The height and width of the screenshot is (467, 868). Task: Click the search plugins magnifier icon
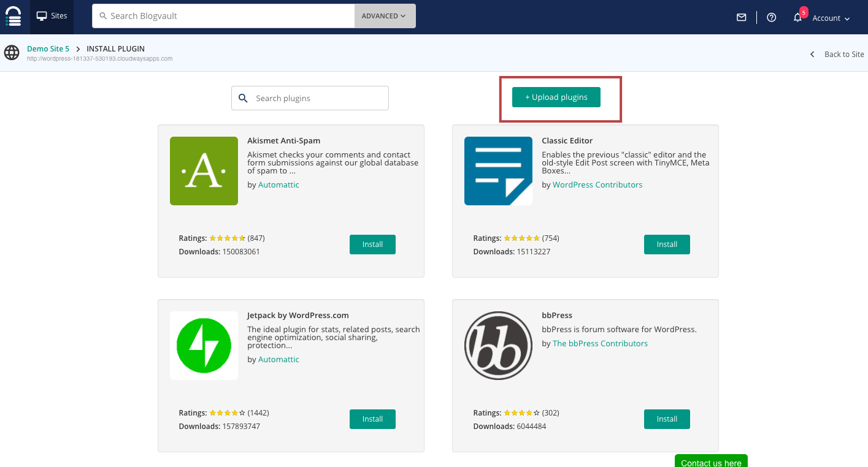243,98
